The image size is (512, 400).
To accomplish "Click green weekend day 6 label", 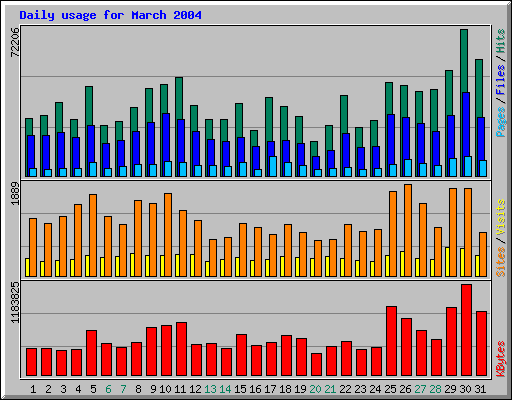I will point(108,389).
